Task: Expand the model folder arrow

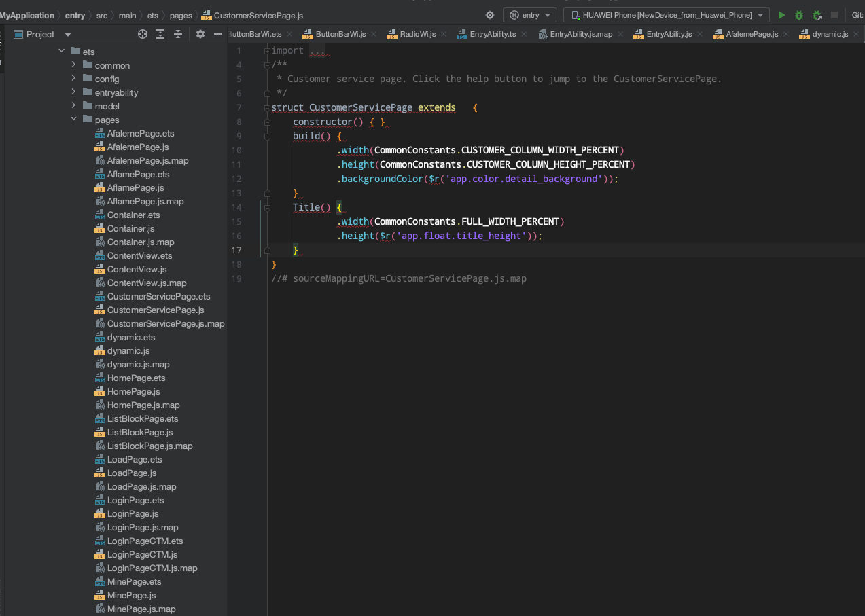Action: point(73,106)
